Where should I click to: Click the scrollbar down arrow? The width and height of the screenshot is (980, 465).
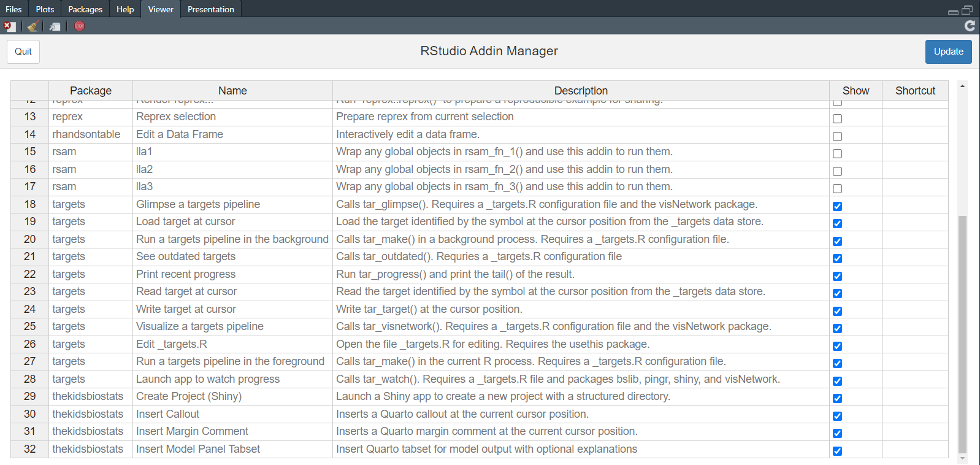[x=962, y=458]
